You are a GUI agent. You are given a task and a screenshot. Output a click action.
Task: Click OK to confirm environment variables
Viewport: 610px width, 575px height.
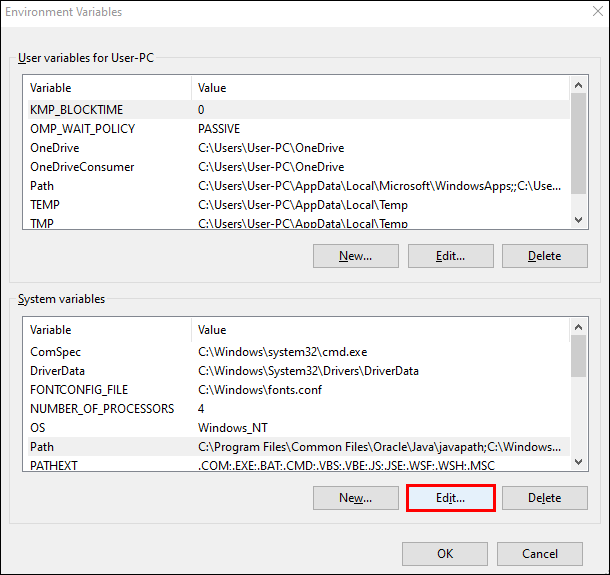(445, 554)
